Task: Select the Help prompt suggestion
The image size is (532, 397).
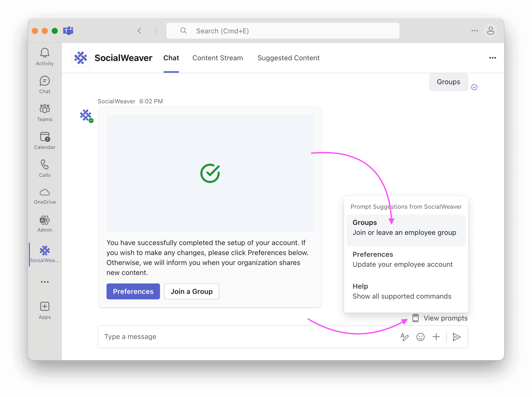Action: 406,291
